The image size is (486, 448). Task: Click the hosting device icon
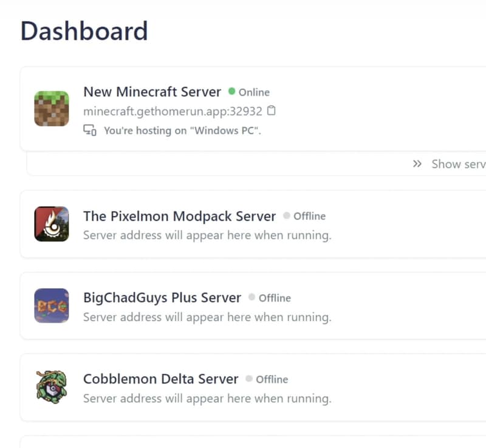coord(90,130)
